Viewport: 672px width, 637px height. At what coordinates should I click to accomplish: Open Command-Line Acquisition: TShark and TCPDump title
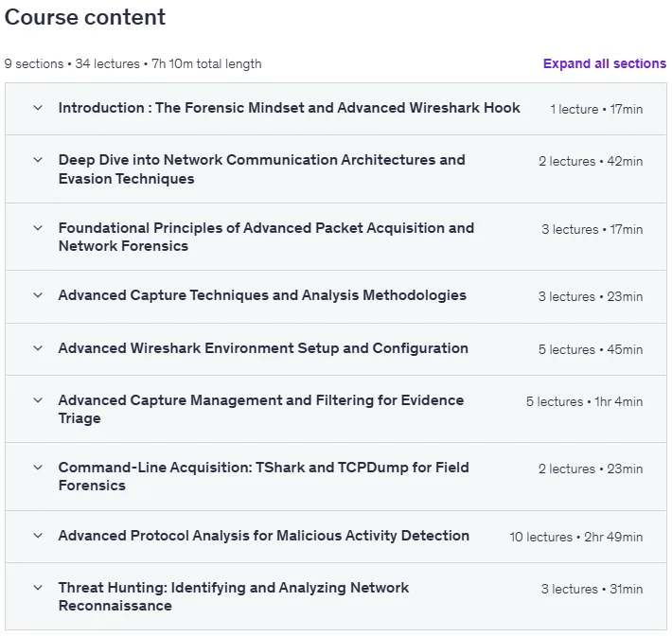click(263, 476)
